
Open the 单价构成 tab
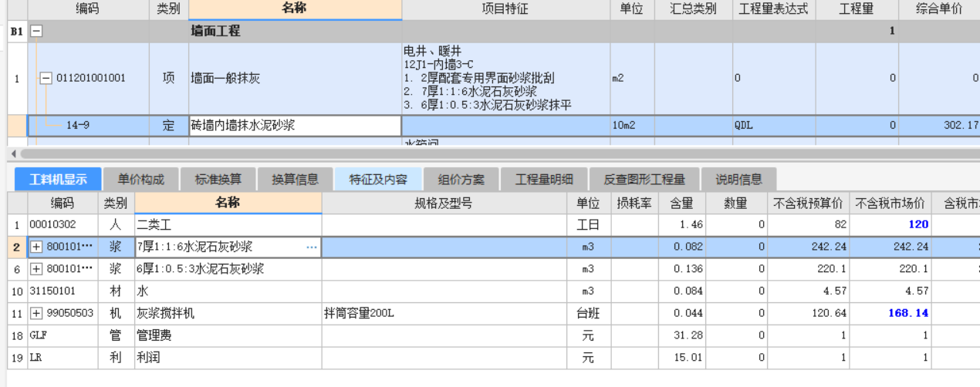pyautogui.click(x=140, y=180)
